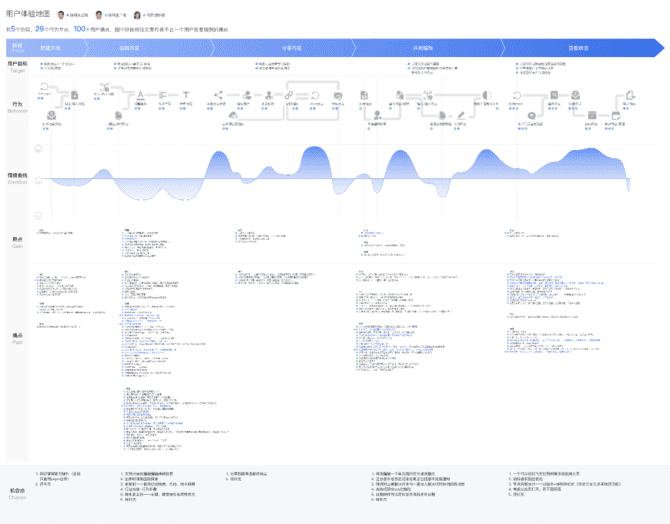Screen dimensions: 670x524
Task: Click the chain link icon
Action: [x=289, y=95]
